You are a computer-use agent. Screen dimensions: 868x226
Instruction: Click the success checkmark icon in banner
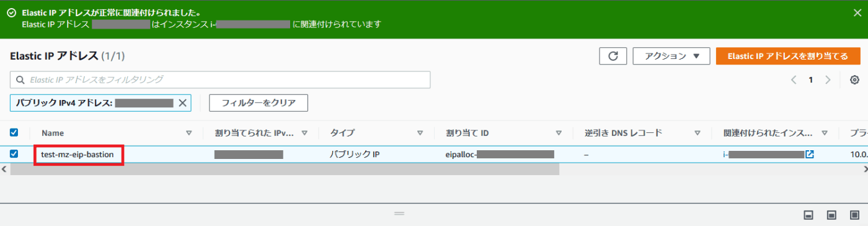11,12
